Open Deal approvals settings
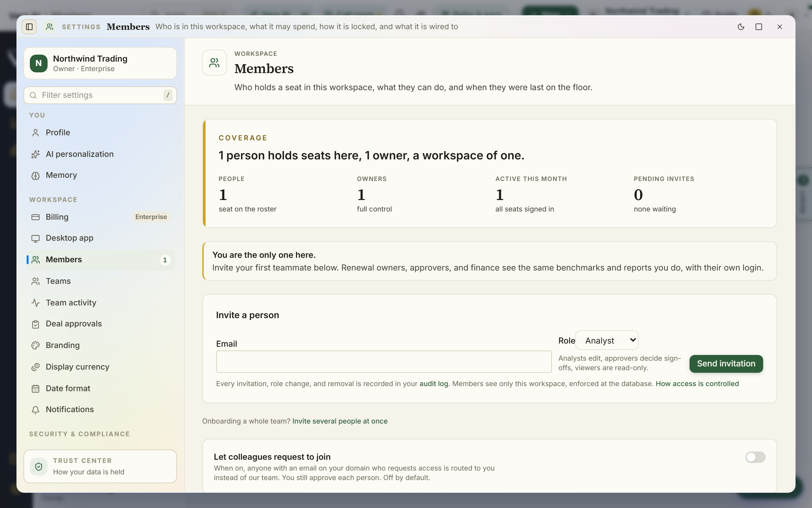Viewport: 812px width, 508px height. point(101,324)
